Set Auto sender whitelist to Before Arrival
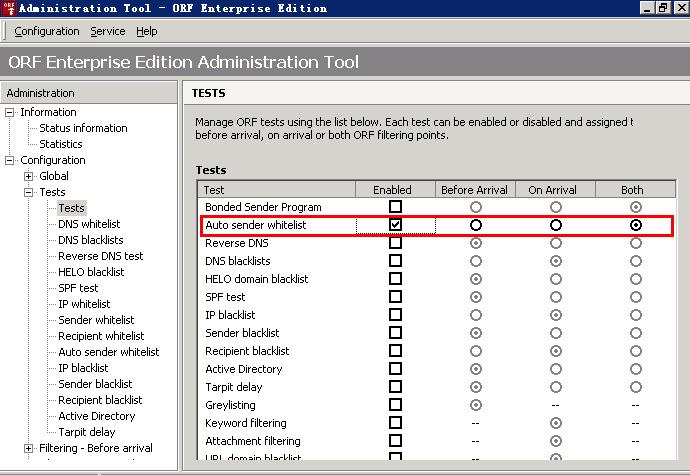Image resolution: width=690 pixels, height=475 pixels. click(x=475, y=225)
